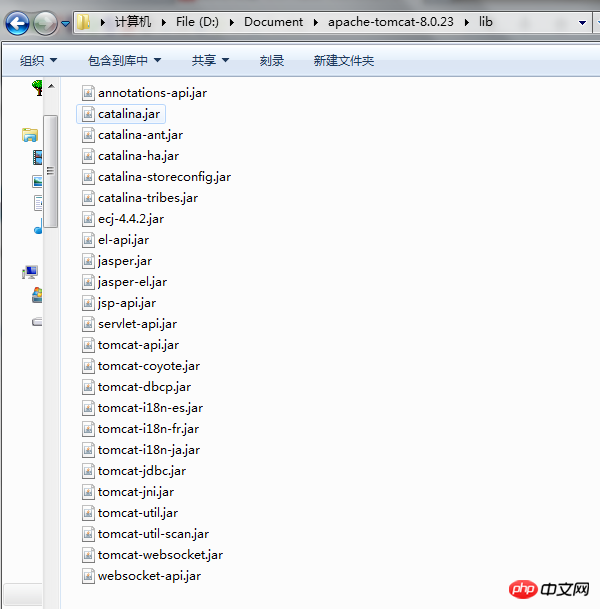The image size is (600, 609).
Task: Click 新建文件夹 toolbar button
Action: point(344,61)
